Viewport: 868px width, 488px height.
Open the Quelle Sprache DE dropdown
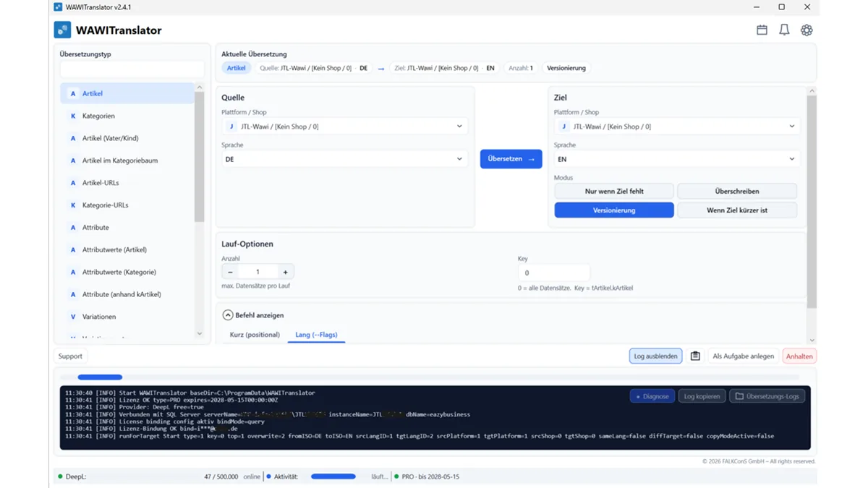344,159
